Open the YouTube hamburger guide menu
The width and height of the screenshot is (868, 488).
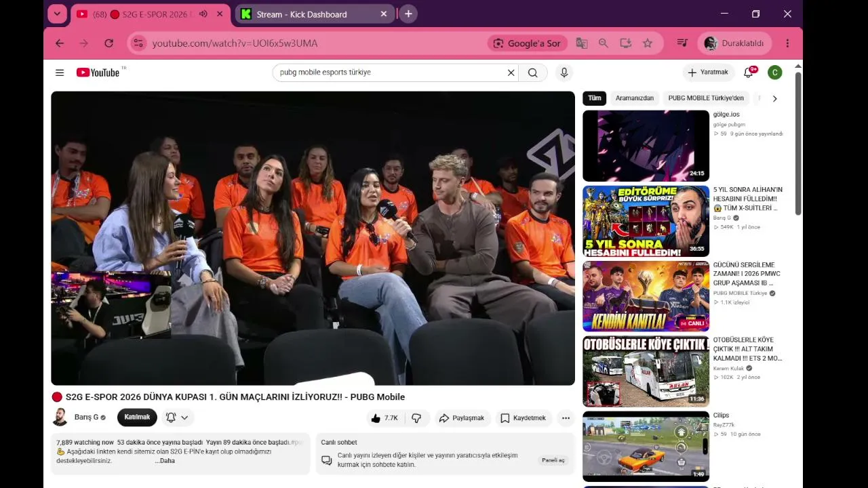(x=60, y=73)
